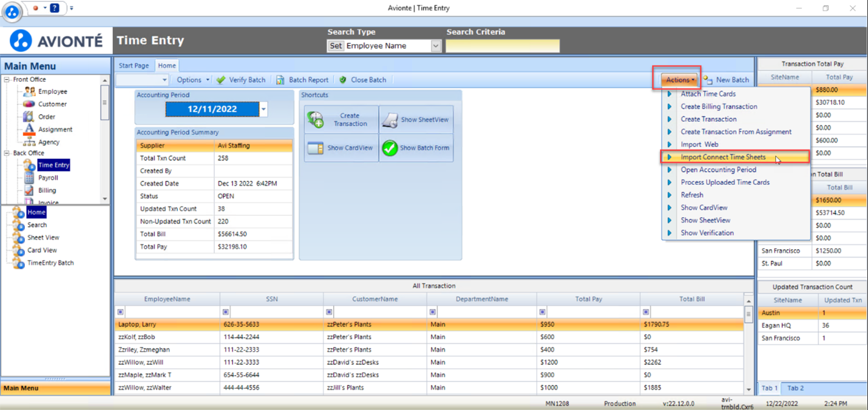
Task: Choose Attach Time Cards from Actions menu
Action: click(x=708, y=94)
